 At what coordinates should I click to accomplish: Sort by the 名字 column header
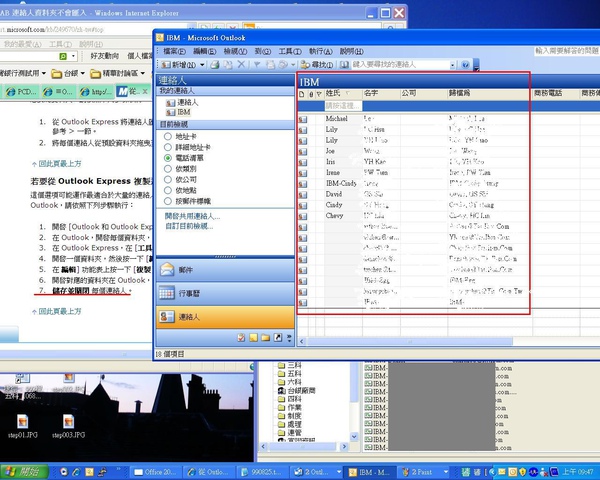pyautogui.click(x=381, y=93)
